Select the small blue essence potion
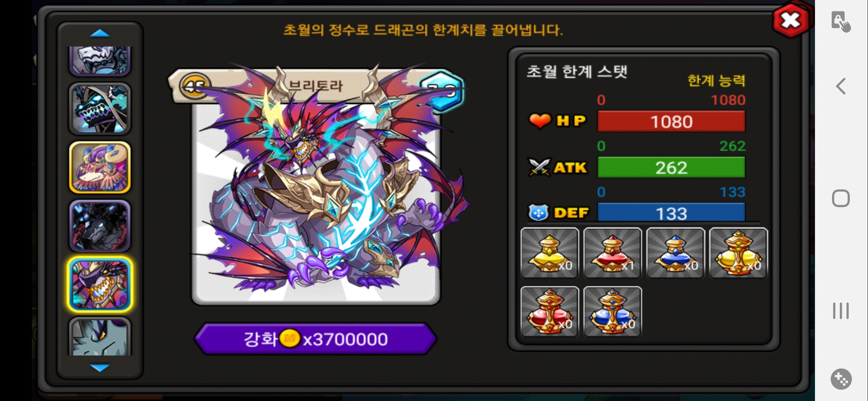 (675, 253)
